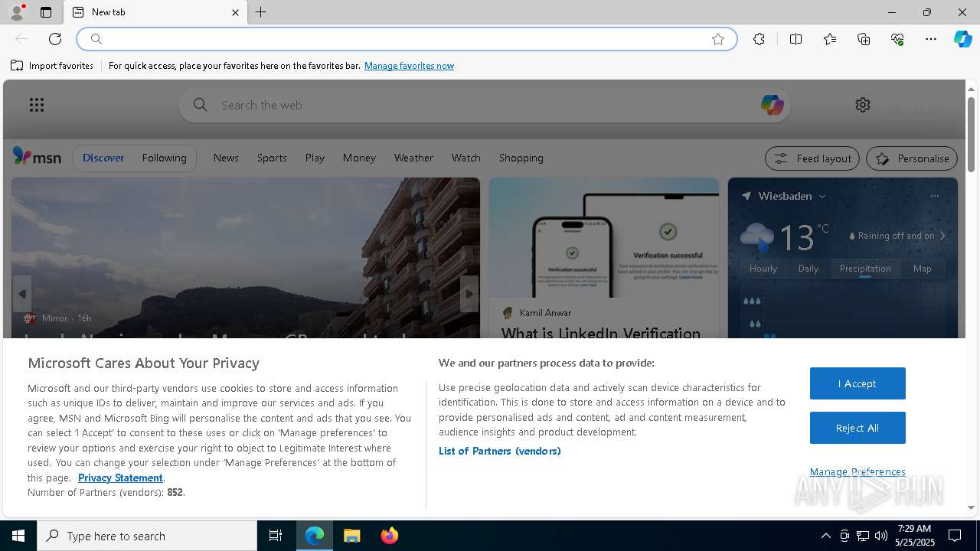
Task: Open File Explorer from taskbar
Action: [352, 536]
